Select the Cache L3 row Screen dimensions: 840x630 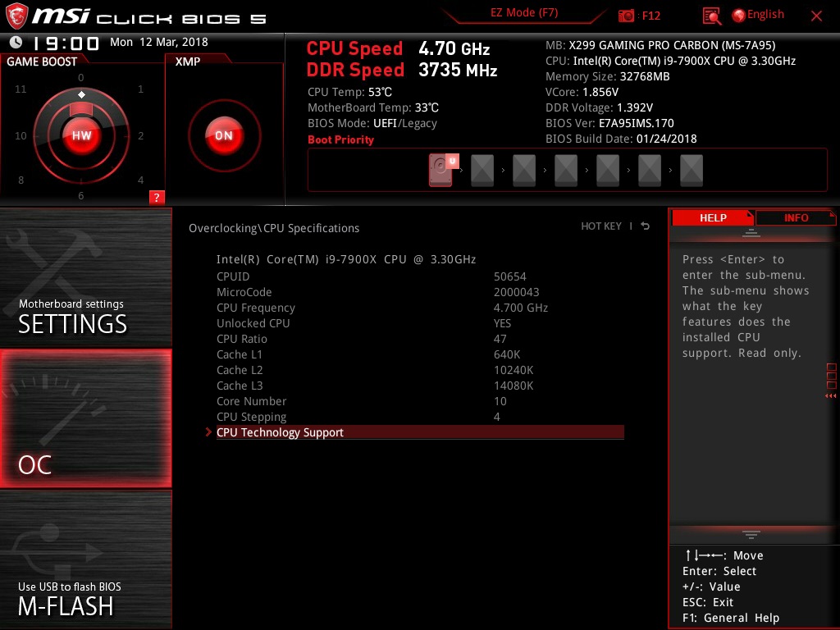[x=420, y=386]
